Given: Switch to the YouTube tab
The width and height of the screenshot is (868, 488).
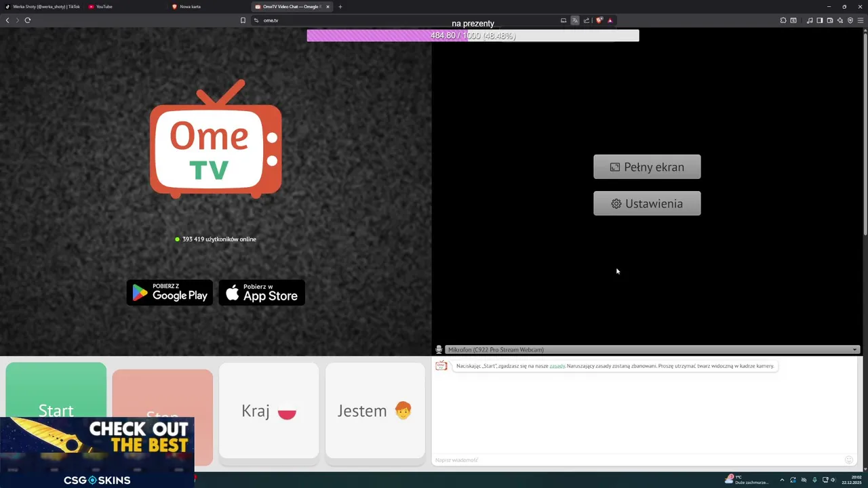Looking at the screenshot, I should click(x=125, y=7).
